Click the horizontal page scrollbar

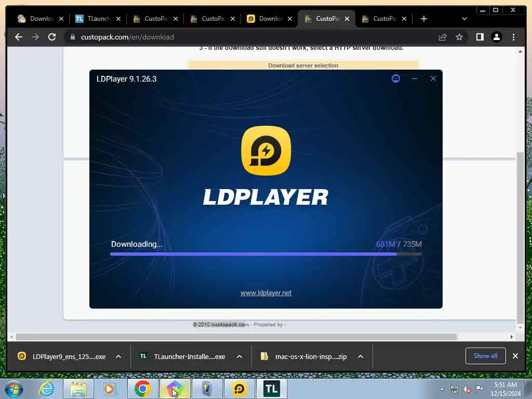236,337
